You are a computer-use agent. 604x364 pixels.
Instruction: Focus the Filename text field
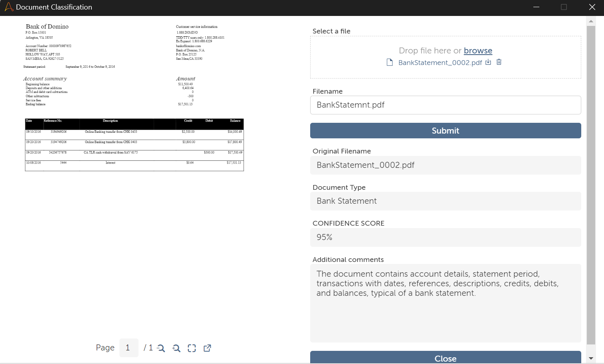pyautogui.click(x=445, y=105)
